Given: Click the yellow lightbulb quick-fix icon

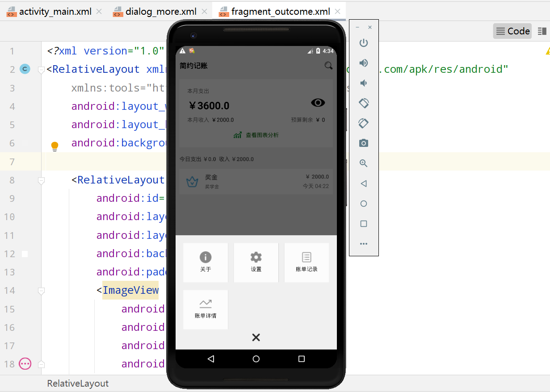Looking at the screenshot, I should [x=55, y=146].
